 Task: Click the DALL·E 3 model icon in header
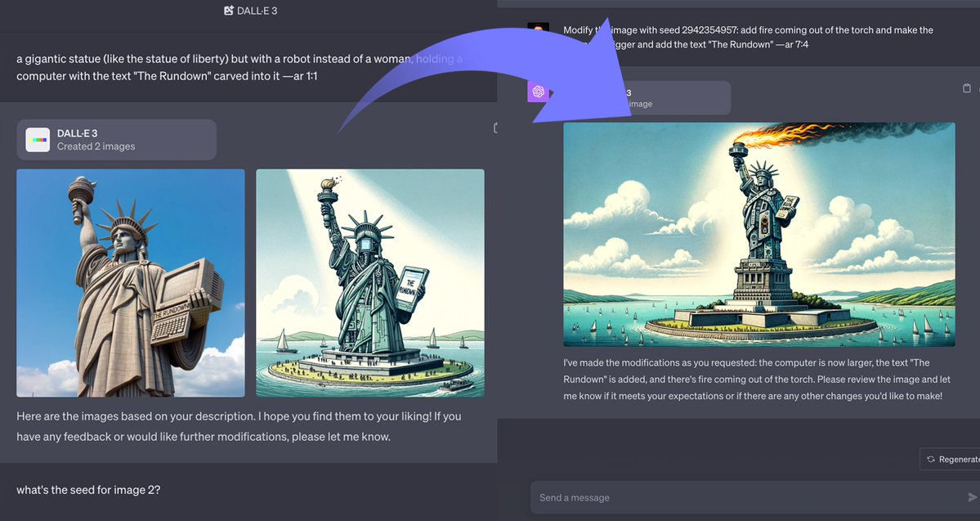point(229,11)
